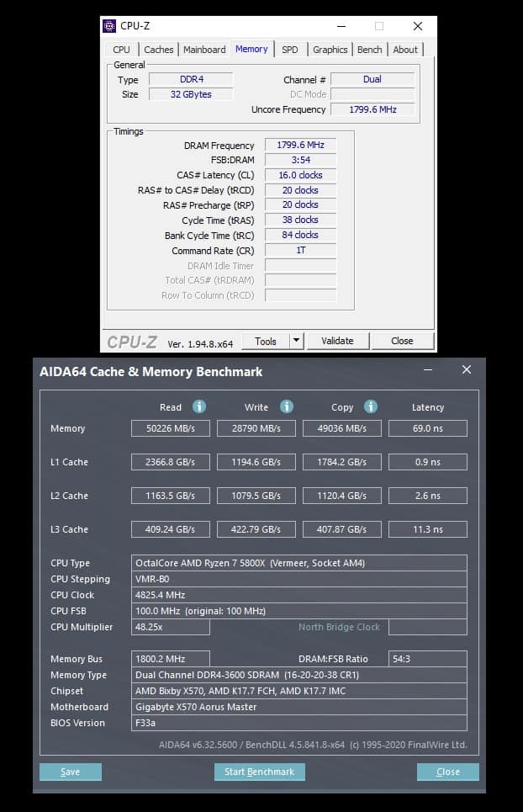Close the AIDA64 window via X icon
This screenshot has width=523, height=812.
(x=467, y=369)
